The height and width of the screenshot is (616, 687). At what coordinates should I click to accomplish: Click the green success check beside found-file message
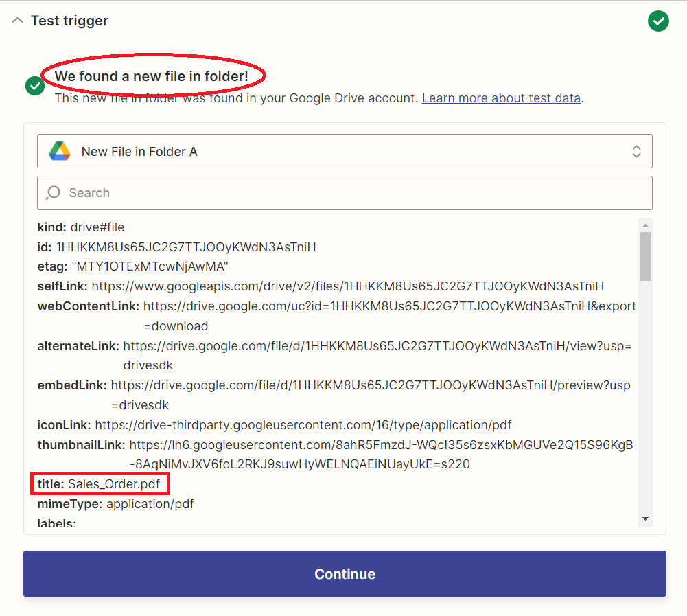pyautogui.click(x=34, y=86)
